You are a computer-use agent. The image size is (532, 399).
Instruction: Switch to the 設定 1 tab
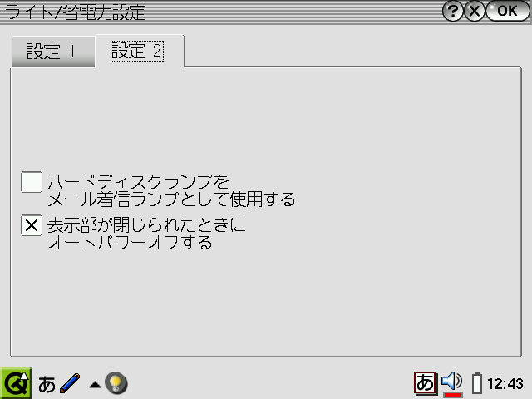[x=53, y=52]
